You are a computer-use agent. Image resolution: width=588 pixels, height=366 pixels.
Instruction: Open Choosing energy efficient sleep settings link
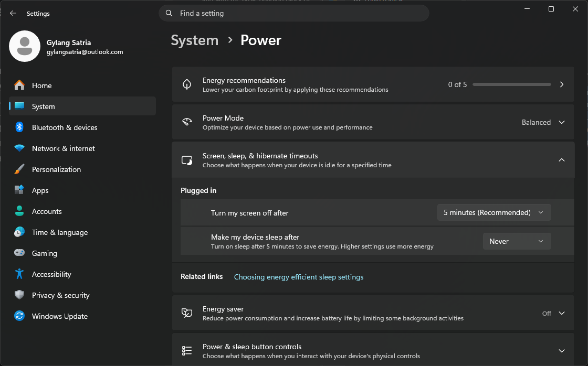click(298, 277)
